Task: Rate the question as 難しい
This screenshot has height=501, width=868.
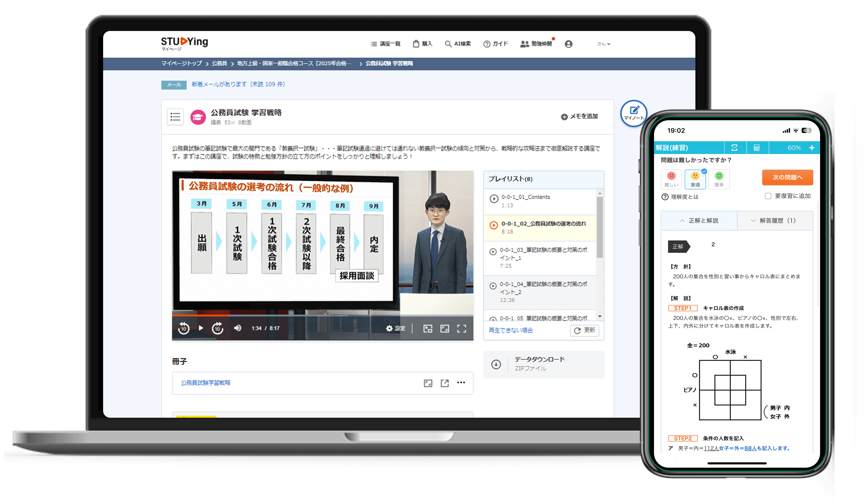Action: 671,179
